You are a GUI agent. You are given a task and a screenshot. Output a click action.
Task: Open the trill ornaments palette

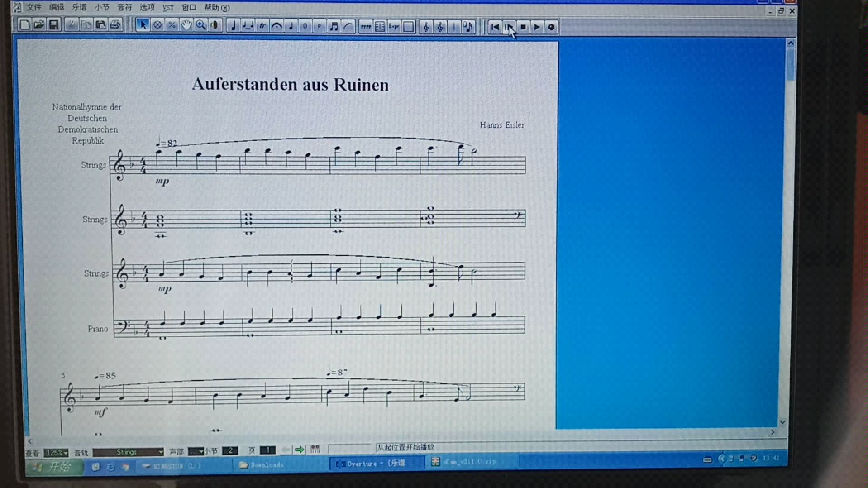[262, 26]
